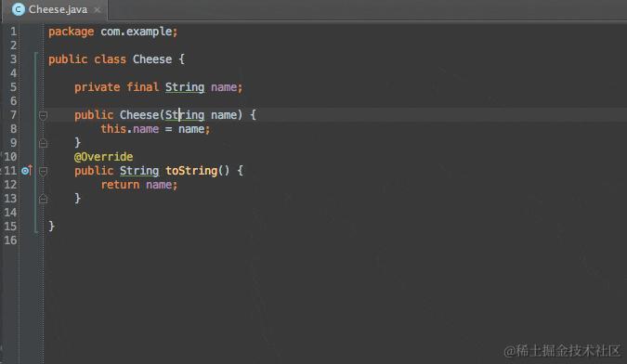The height and width of the screenshot is (364, 627).
Task: Click the override gutter icon on line 11
Action: (x=26, y=171)
